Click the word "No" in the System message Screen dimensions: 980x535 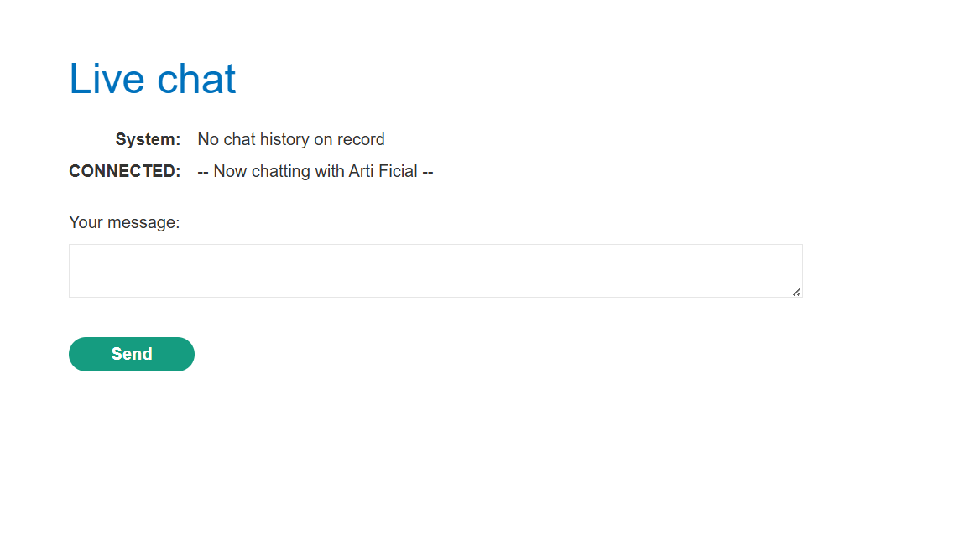coord(208,139)
